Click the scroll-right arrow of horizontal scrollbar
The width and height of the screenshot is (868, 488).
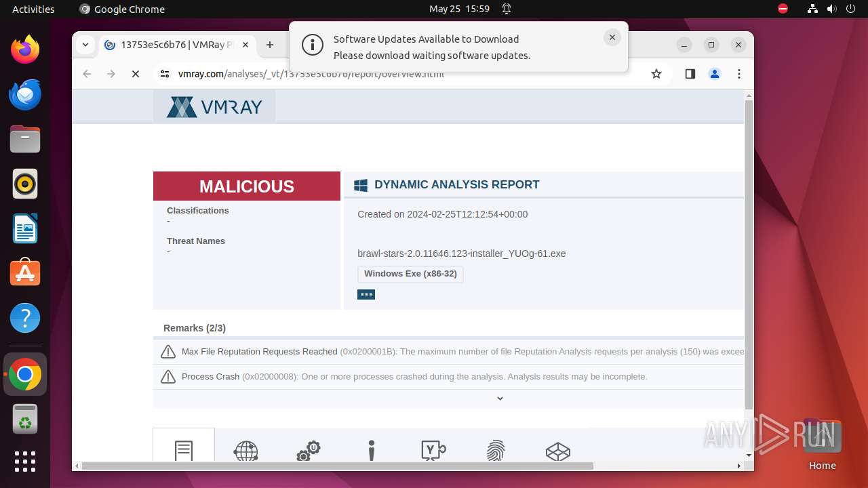[x=739, y=466]
